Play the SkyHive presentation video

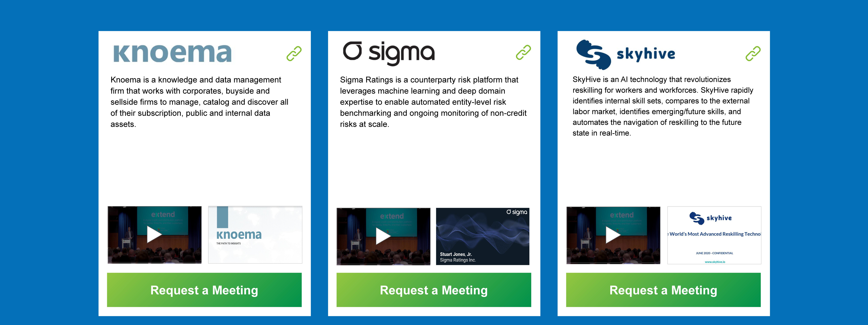click(x=613, y=235)
